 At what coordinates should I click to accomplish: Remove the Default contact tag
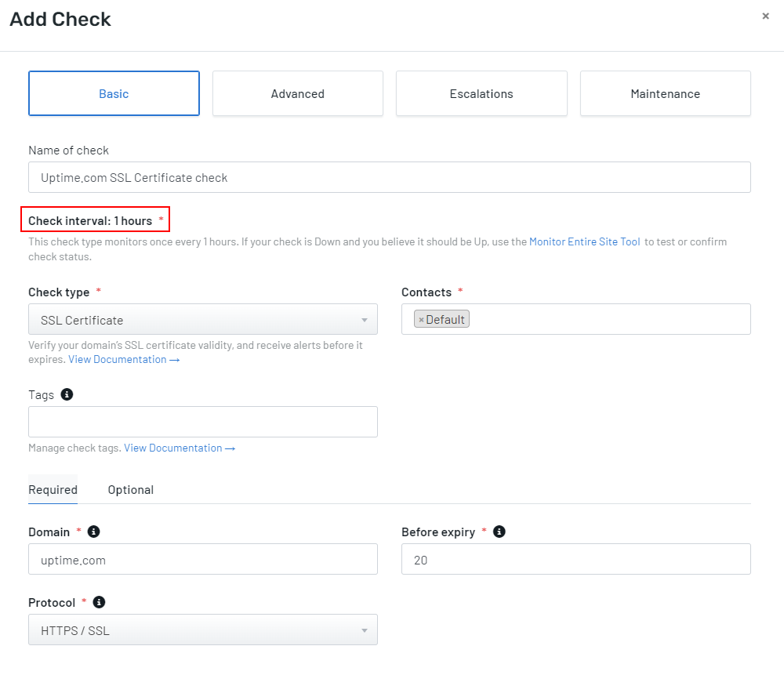click(x=422, y=319)
